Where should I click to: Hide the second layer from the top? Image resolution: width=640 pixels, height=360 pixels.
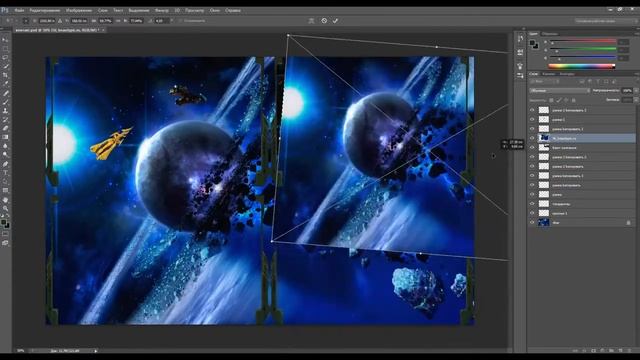pos(532,119)
